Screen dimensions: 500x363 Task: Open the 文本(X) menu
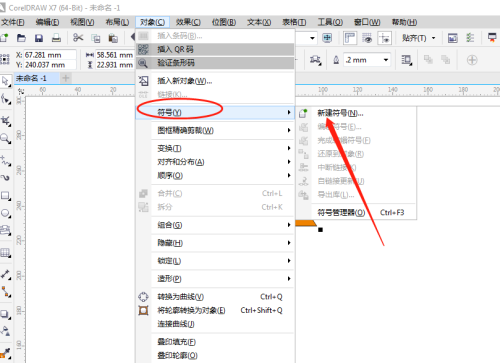point(259,22)
